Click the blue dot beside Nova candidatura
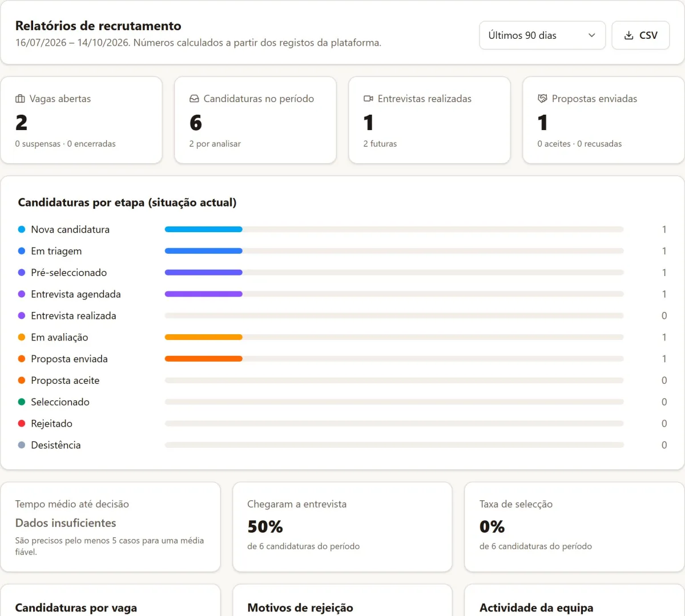The image size is (685, 616). [x=22, y=229]
